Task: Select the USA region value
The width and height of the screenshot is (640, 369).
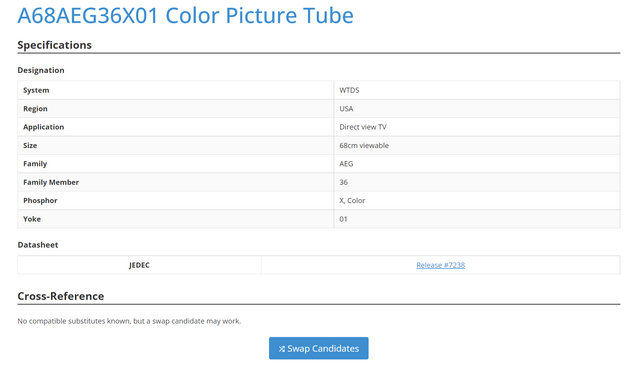Action: point(346,109)
